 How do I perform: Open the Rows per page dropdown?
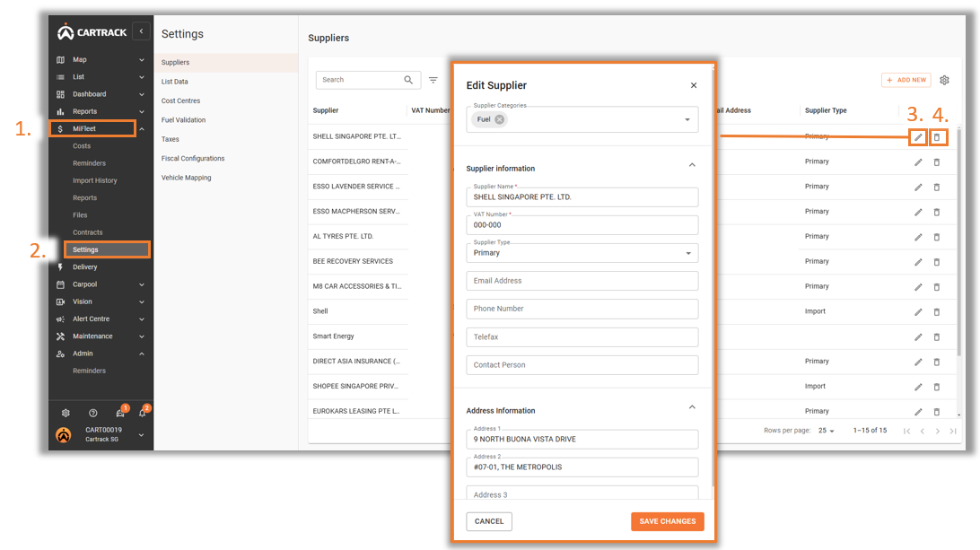pyautogui.click(x=827, y=431)
